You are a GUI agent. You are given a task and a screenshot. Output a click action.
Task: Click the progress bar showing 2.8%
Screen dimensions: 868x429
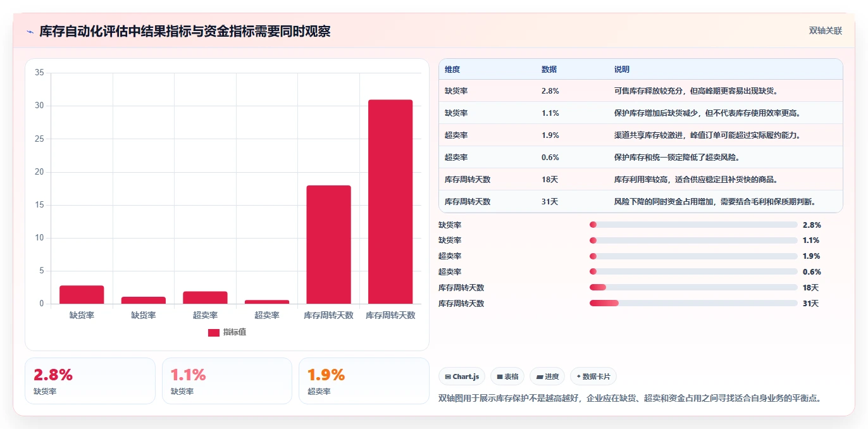click(x=693, y=225)
